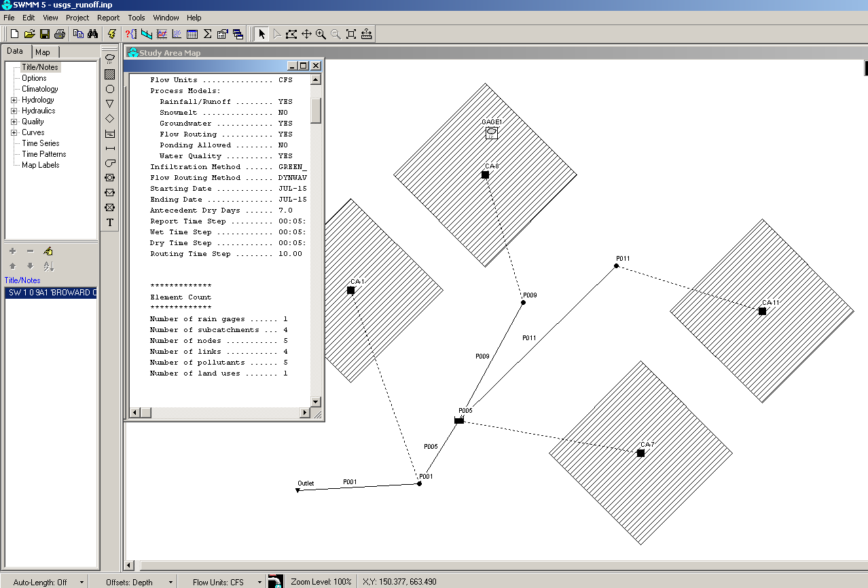Open a project file with folder icon

pos(29,34)
